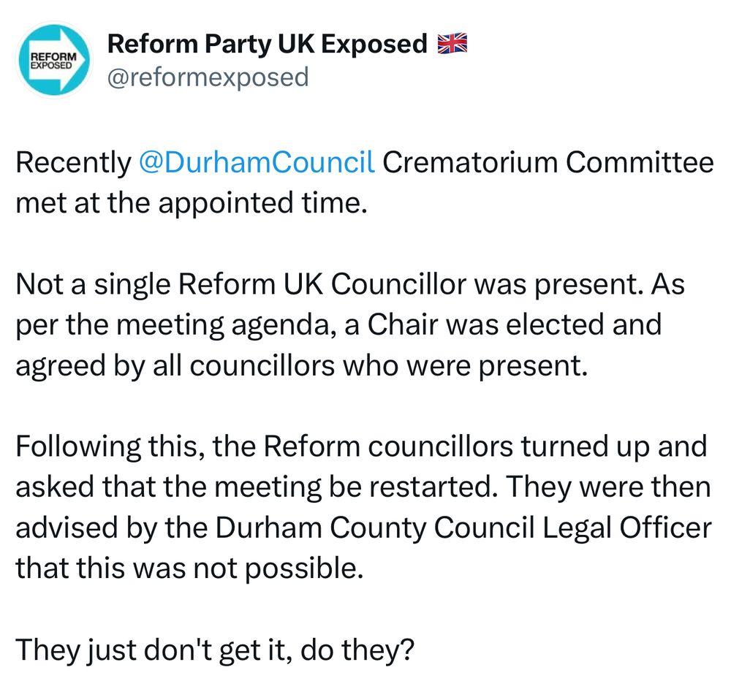This screenshot has height=700, width=731.
Task: Click the UK flag emoji beside name
Action: [452, 43]
